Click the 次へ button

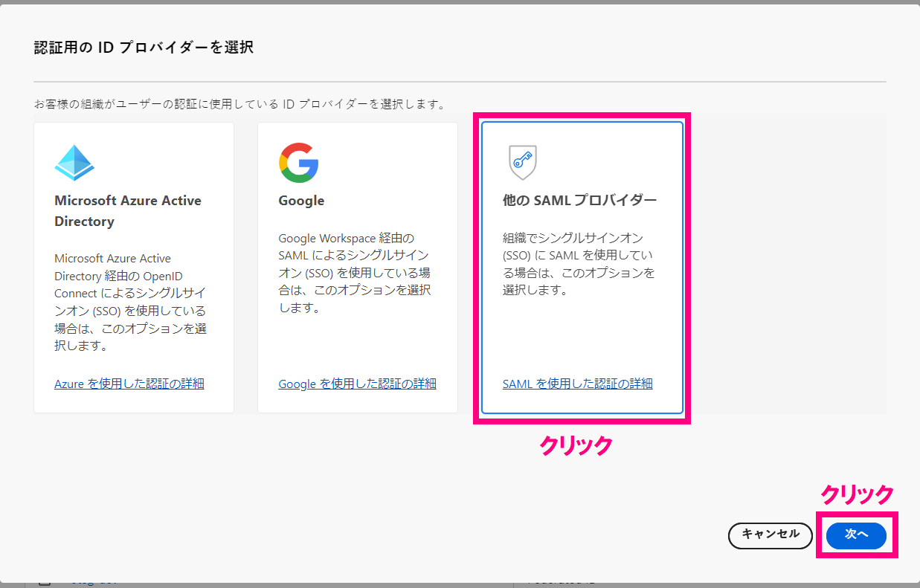[x=856, y=534]
